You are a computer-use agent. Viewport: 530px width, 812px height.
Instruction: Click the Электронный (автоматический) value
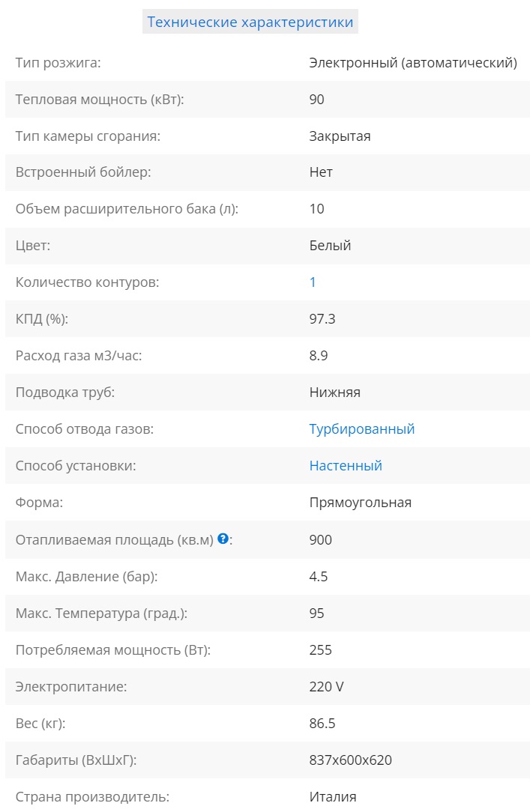click(x=412, y=63)
